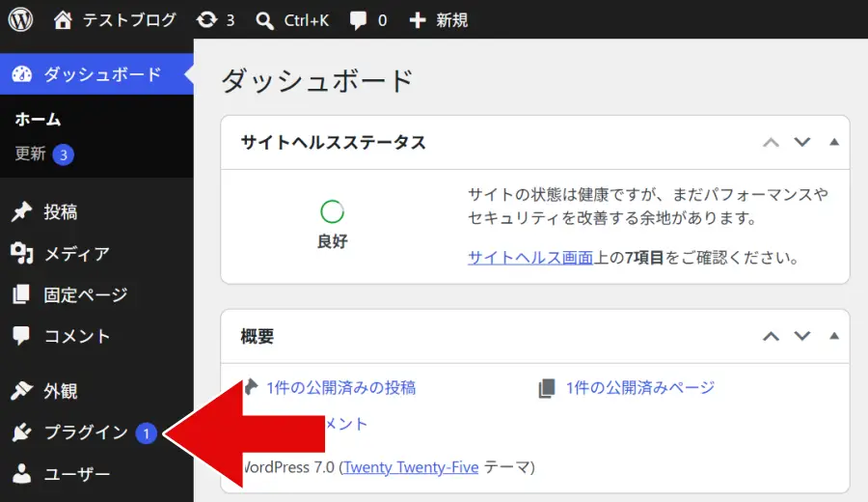The height and width of the screenshot is (502, 868).
Task: Click the 外観 paintbrush icon
Action: pyautogui.click(x=21, y=391)
